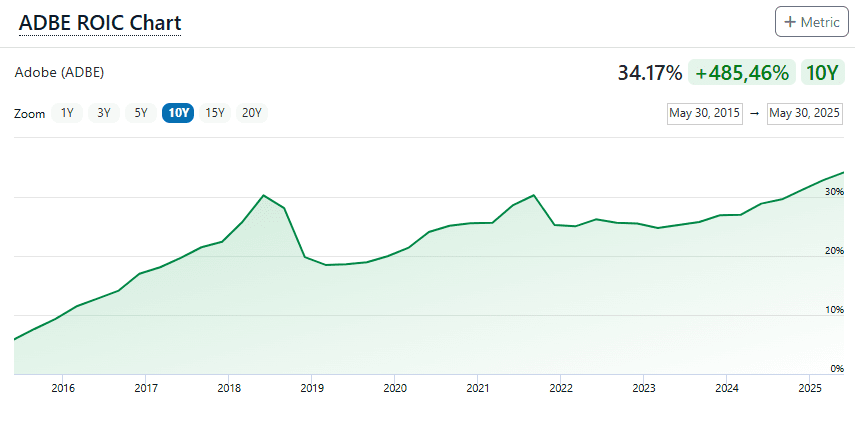Click the 2021 x-axis label
This screenshot has height=421, width=855.
click(478, 388)
